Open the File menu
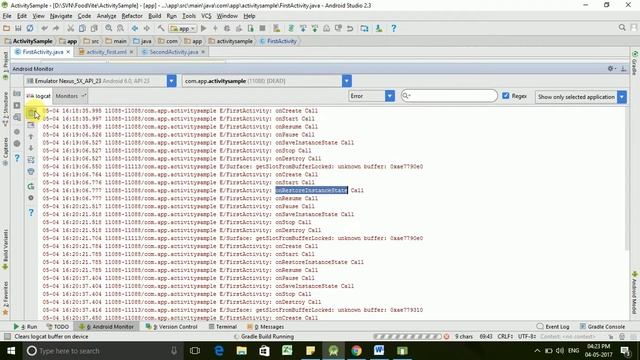Screen dimensions: 640x360 7,16
